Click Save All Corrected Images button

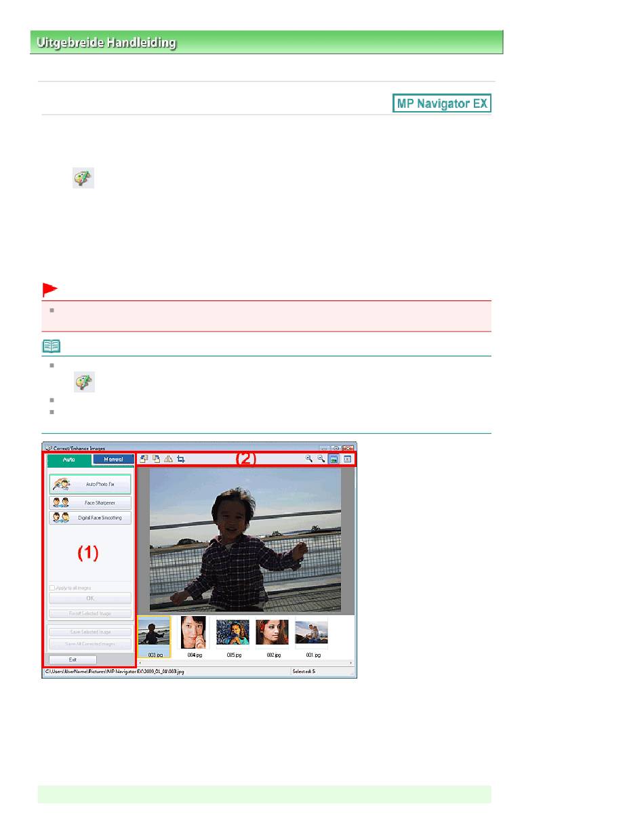coord(90,644)
